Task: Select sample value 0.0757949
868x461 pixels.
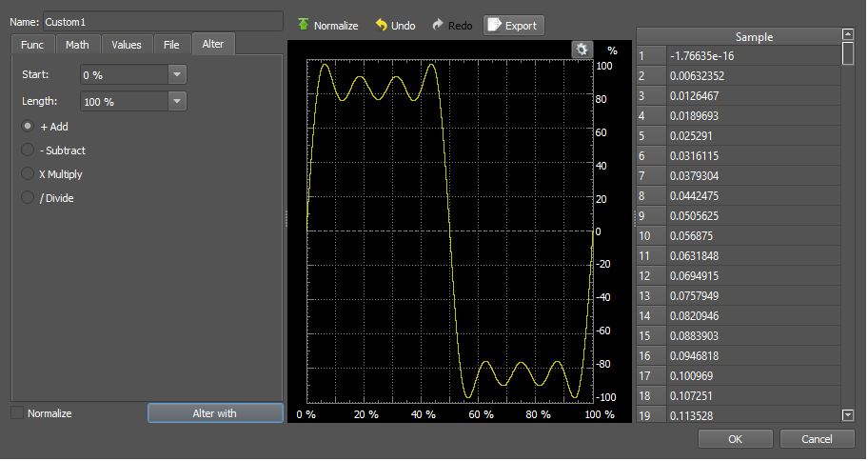Action: [x=754, y=296]
